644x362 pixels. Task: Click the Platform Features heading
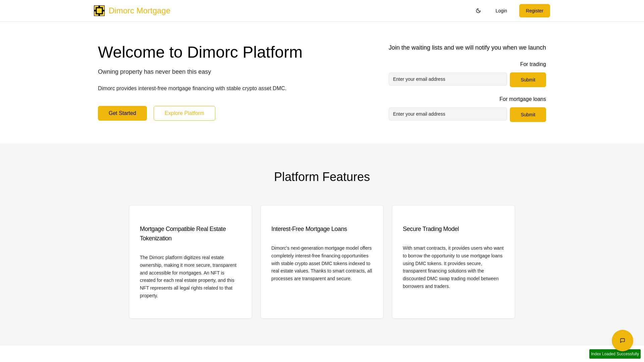[x=322, y=177]
